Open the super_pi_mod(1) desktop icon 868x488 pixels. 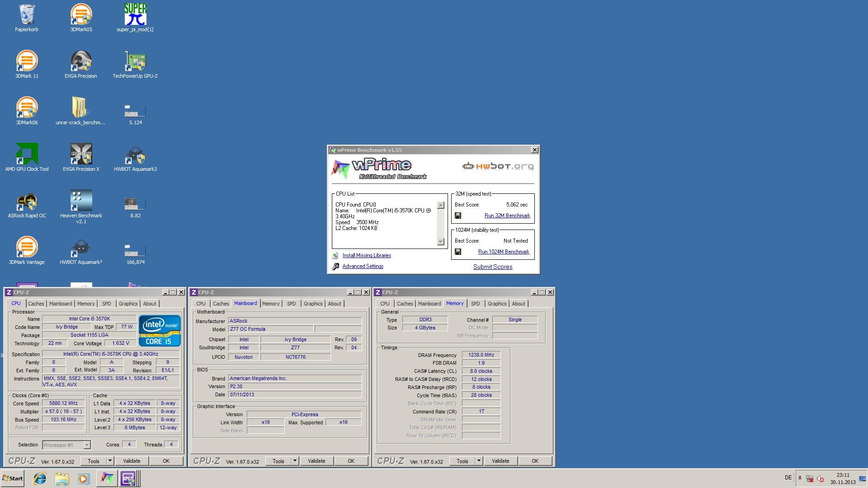[135, 18]
